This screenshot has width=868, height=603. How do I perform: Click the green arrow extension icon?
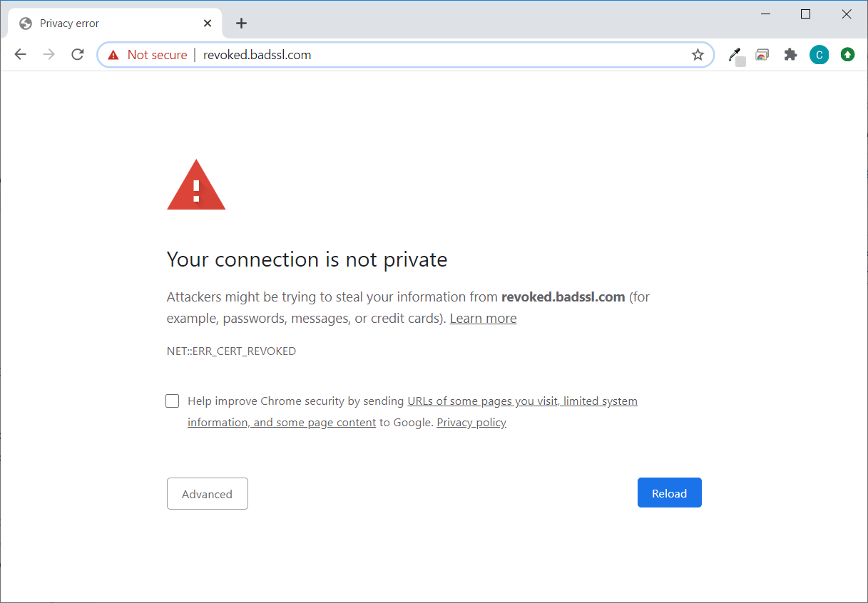847,54
